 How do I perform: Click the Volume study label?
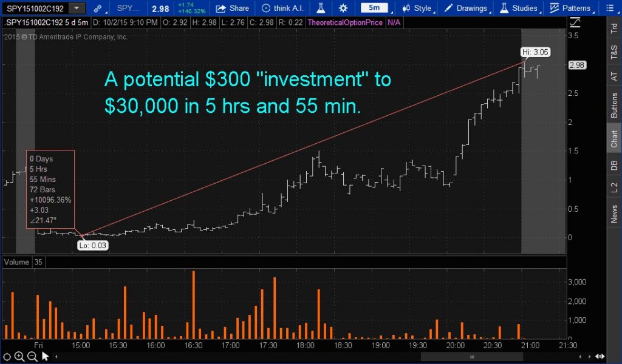16,262
